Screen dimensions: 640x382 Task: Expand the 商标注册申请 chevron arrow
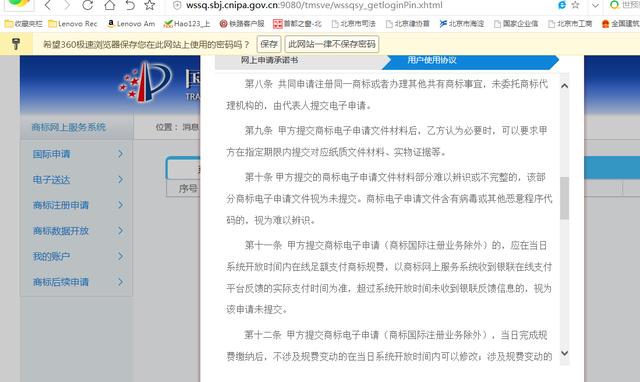point(120,205)
